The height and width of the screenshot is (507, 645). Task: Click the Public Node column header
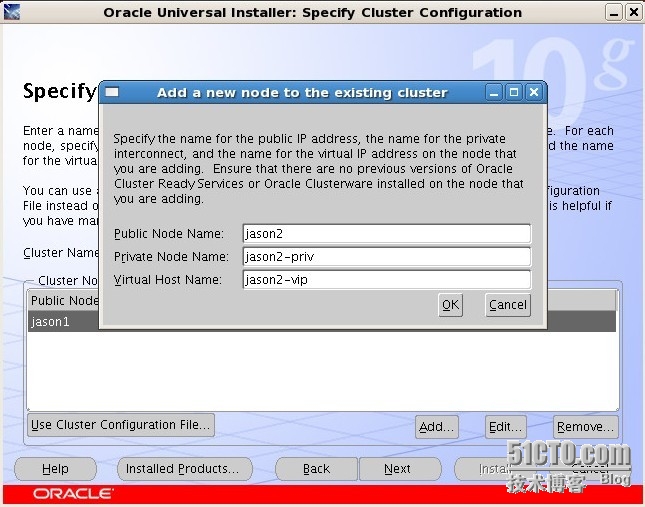tap(64, 301)
